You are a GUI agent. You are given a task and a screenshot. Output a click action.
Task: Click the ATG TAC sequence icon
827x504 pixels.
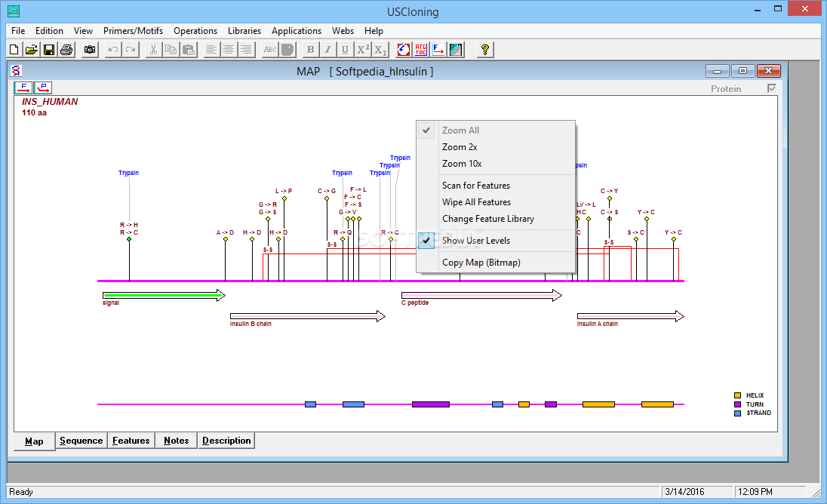421,50
